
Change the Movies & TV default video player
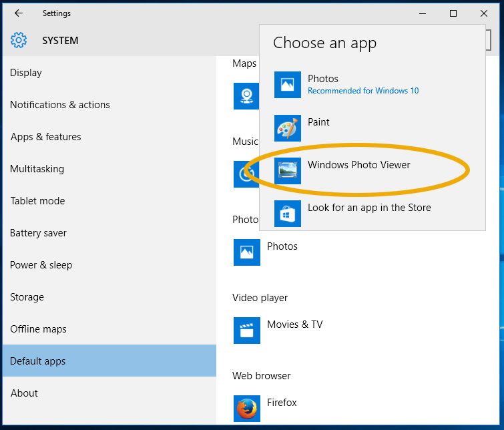pyautogui.click(x=278, y=331)
